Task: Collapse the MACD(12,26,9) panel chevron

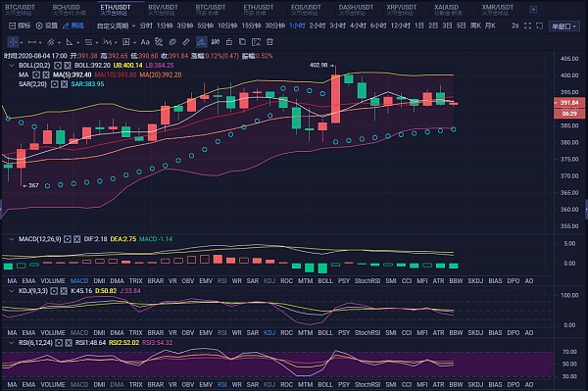Action: coord(11,239)
